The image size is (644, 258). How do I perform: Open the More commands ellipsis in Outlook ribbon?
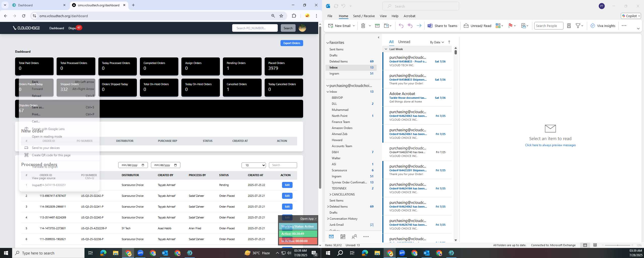pyautogui.click(x=624, y=26)
